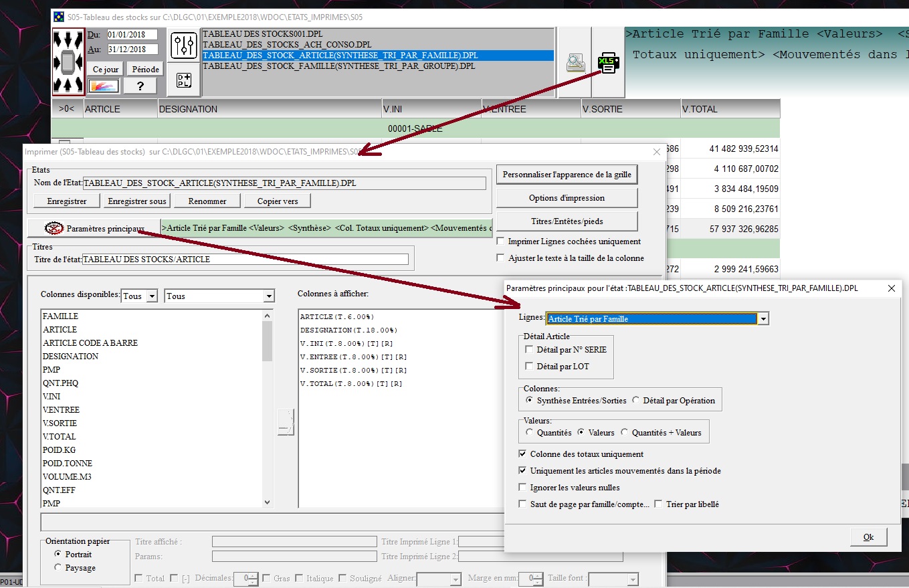This screenshot has width=909, height=588.
Task: Click the Ce jour button
Action: point(106,69)
